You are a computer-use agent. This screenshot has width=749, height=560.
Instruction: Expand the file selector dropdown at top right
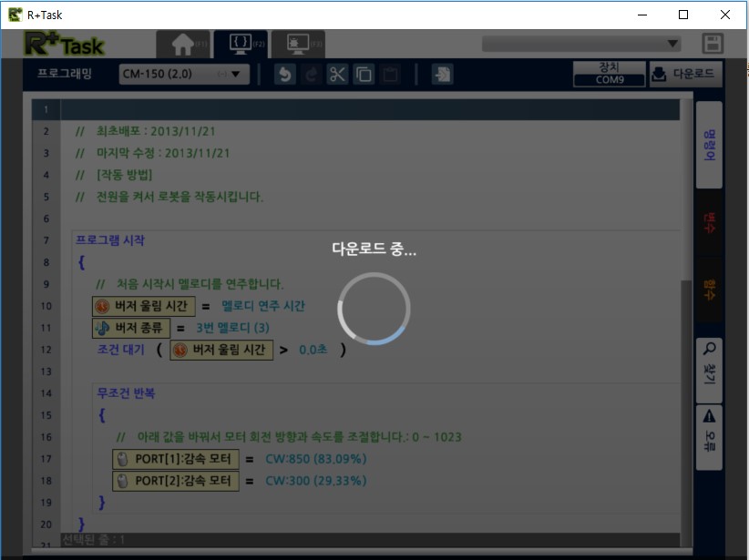coord(581,44)
